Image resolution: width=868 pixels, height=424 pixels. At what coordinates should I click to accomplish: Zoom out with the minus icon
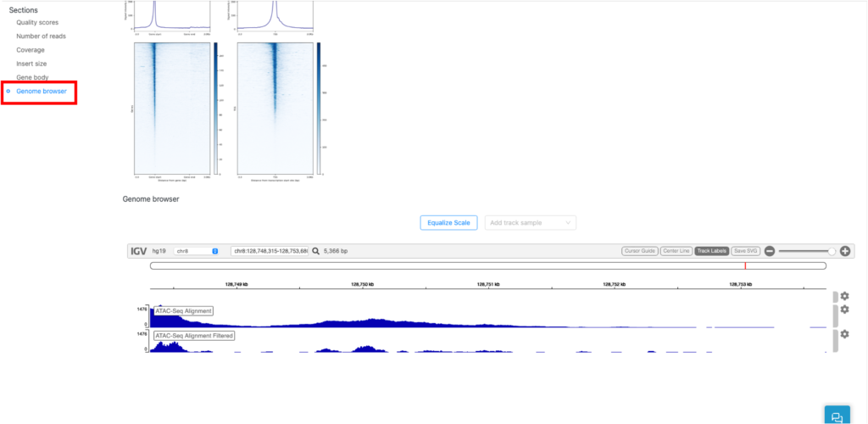770,251
